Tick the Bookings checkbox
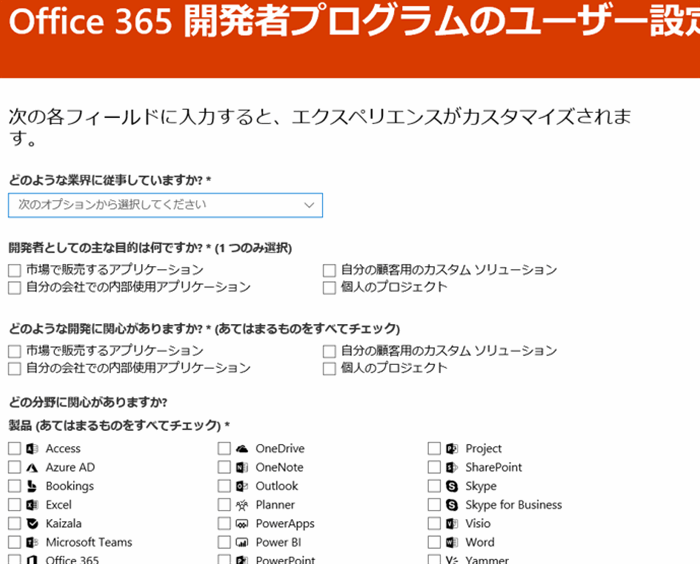Viewport: 700px width, 564px height. (x=14, y=486)
